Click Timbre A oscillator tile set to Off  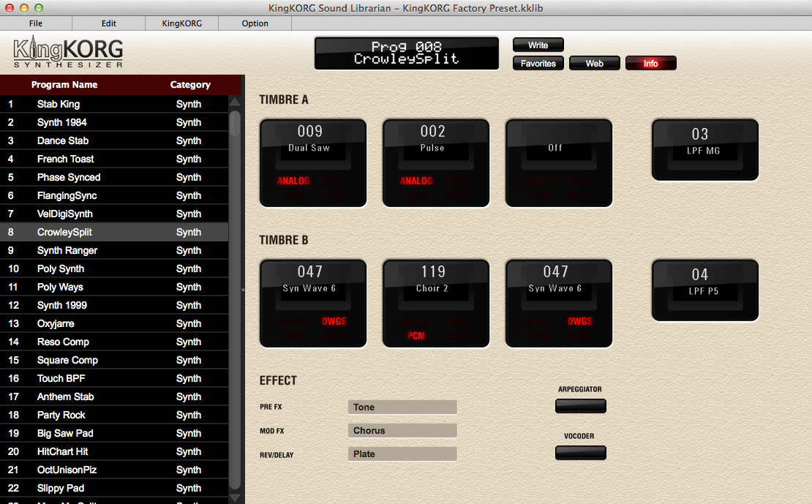point(558,162)
